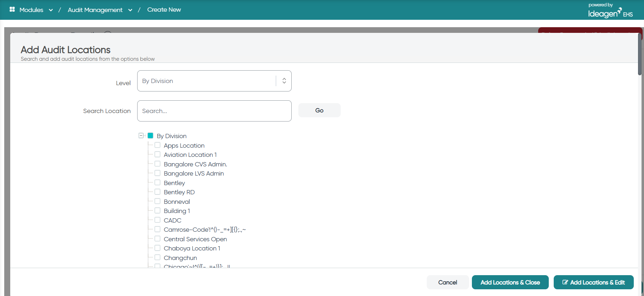This screenshot has width=644, height=296.
Task: Check the Building 1 checkbox
Action: (x=157, y=211)
